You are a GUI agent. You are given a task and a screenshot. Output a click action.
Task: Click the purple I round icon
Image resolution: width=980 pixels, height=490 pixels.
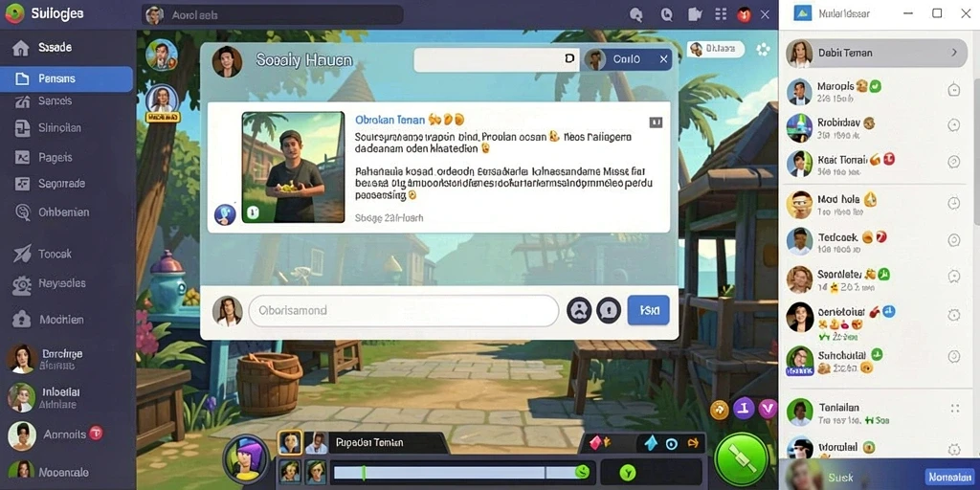[x=744, y=409]
